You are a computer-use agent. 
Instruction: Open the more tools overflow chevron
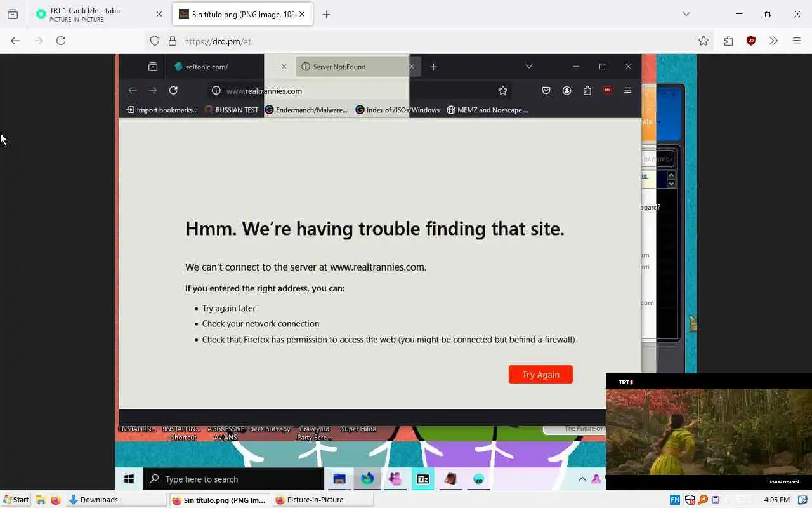pos(773,41)
